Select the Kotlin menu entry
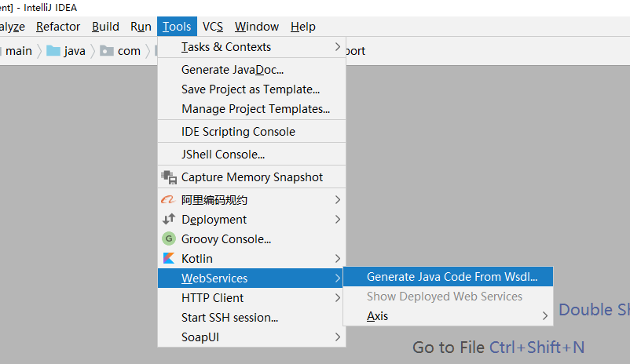 251,258
